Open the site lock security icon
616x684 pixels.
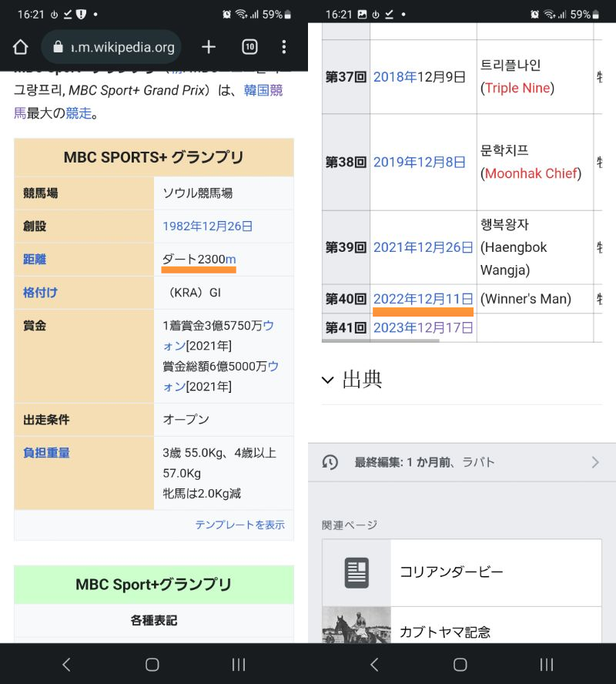[58, 47]
